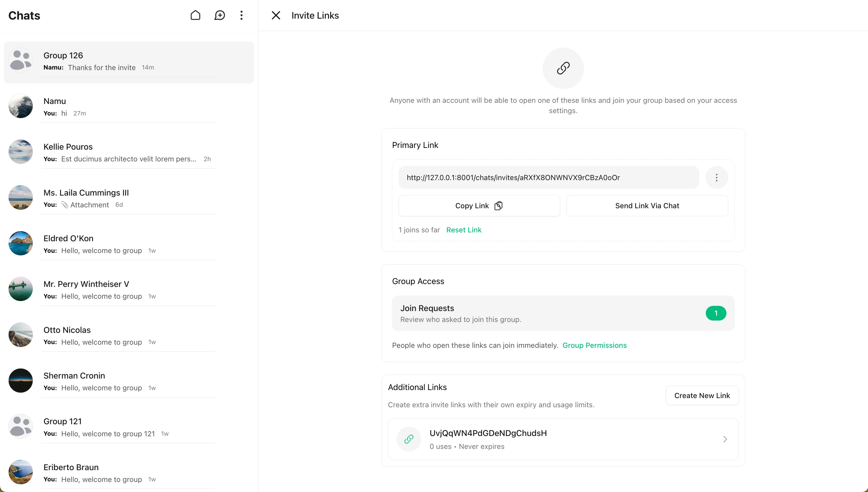Click the paperclip attachment icon

tap(65, 205)
